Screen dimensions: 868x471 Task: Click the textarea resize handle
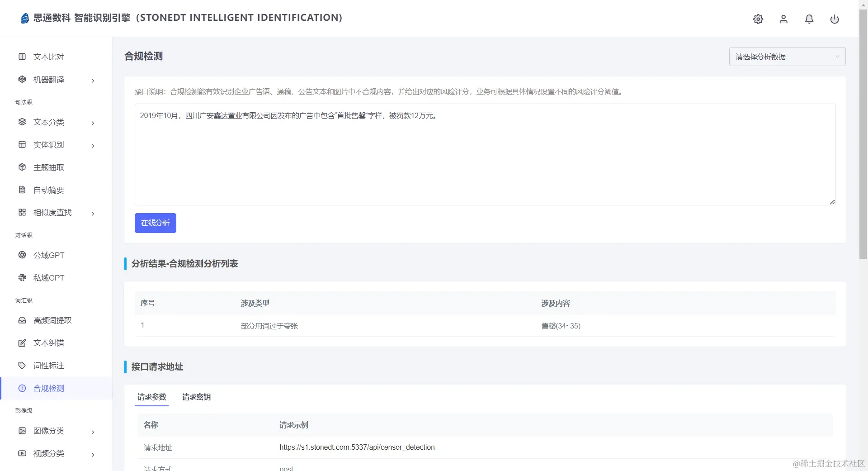coord(832,202)
